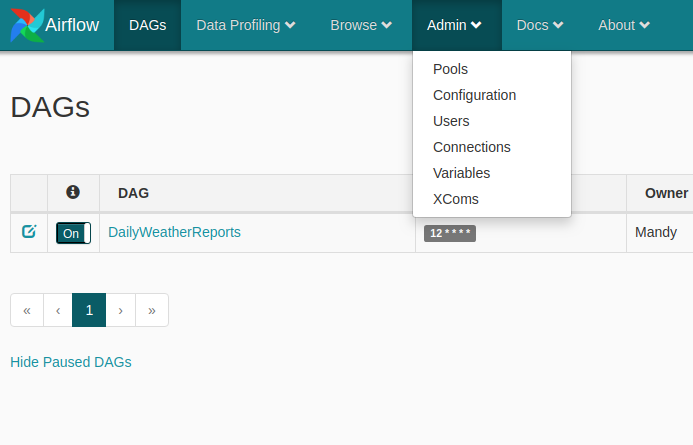Open the About dropdown menu
The width and height of the screenshot is (693, 445).
[624, 25]
